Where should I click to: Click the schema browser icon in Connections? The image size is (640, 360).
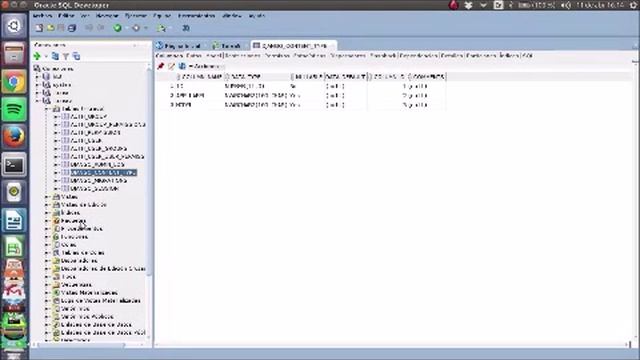click(76, 56)
